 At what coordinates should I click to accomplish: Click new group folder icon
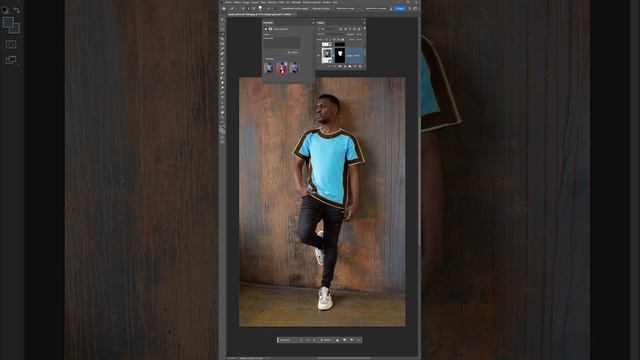pos(350,66)
